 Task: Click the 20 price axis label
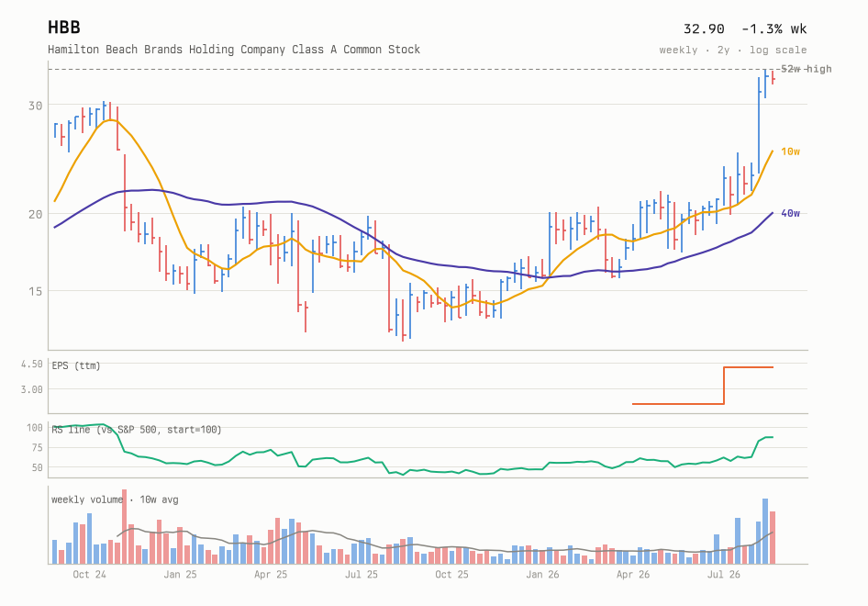(36, 214)
